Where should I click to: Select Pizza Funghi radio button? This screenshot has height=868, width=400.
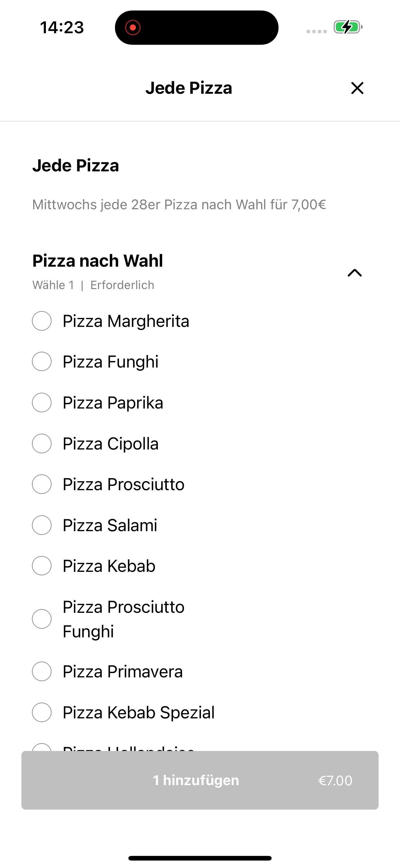(42, 362)
